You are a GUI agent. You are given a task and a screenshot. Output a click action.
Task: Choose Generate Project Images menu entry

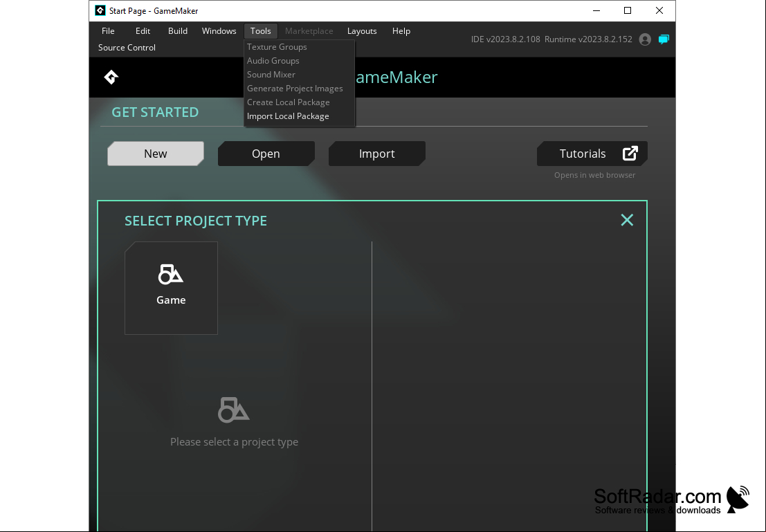point(299,89)
